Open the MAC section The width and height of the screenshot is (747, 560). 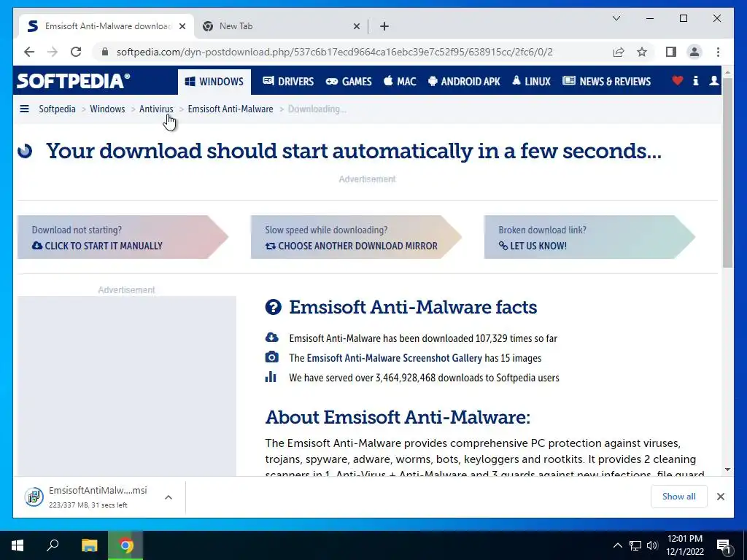[400, 82]
